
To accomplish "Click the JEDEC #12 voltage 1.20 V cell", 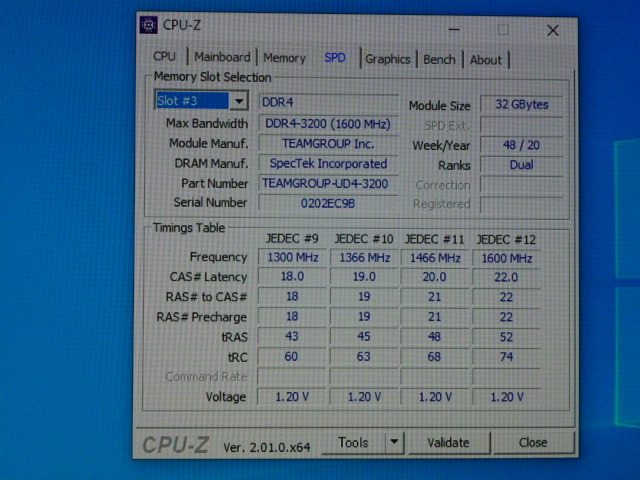I will tap(507, 397).
